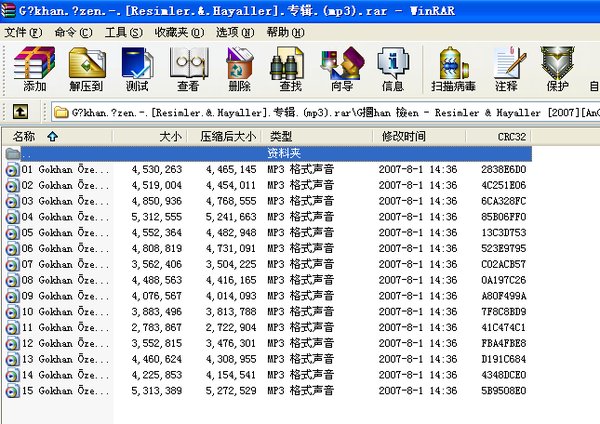
Task: Click CRC32 value C02ACB57
Action: coord(504,264)
